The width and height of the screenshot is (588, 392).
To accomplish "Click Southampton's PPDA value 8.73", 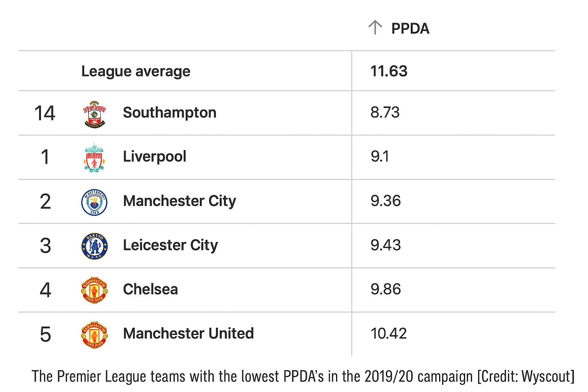I will tap(385, 113).
